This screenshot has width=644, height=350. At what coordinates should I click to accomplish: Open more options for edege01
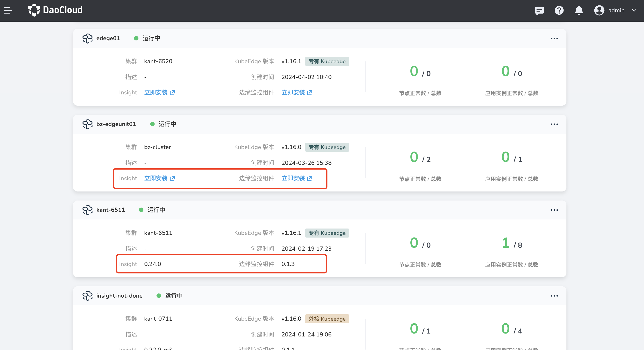554,39
